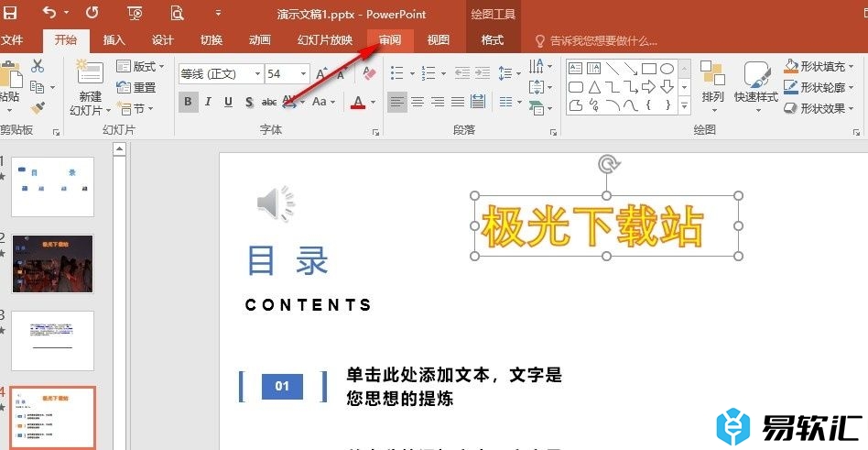868x450 pixels.
Task: Click the Cut scissors icon
Action: coord(38,66)
